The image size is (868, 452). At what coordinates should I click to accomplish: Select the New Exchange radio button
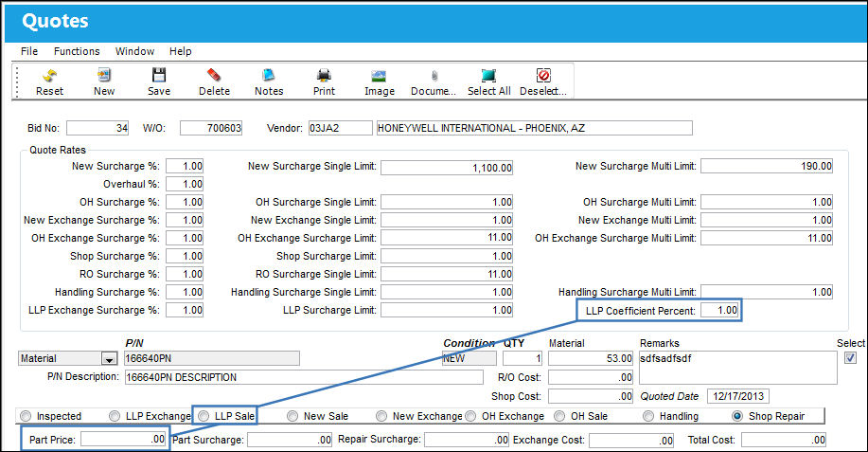tap(381, 416)
